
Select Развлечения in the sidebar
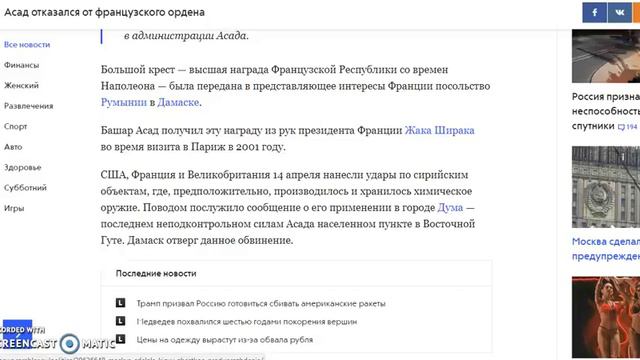(x=29, y=106)
